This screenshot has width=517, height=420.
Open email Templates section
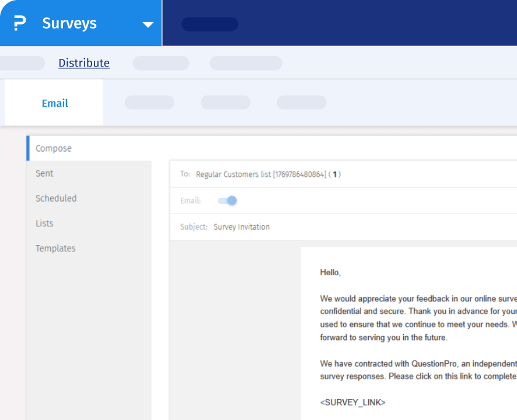point(55,249)
